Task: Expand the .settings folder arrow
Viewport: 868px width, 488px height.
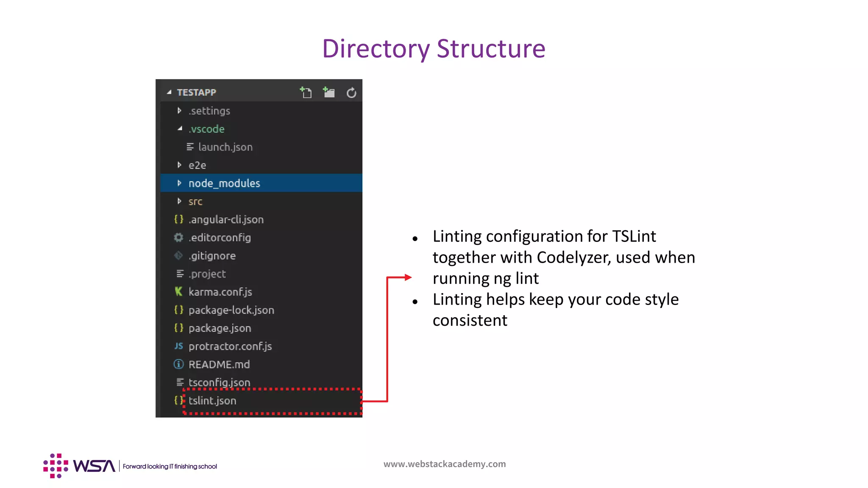Action: click(x=179, y=111)
